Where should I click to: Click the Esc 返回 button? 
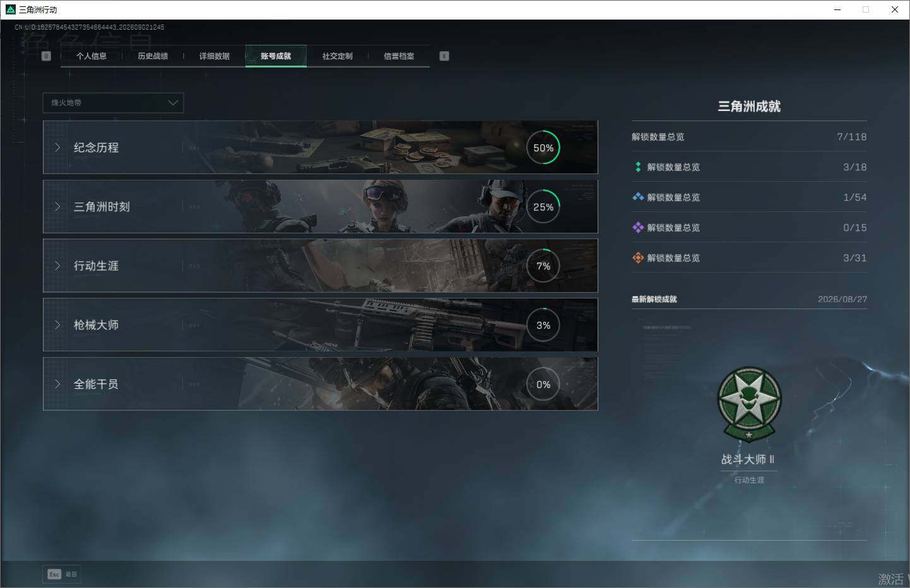pos(62,574)
